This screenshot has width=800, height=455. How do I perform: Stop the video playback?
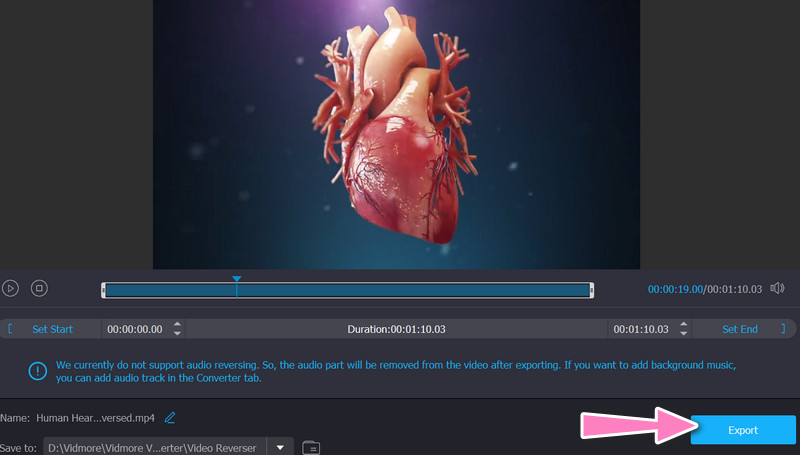(x=39, y=288)
